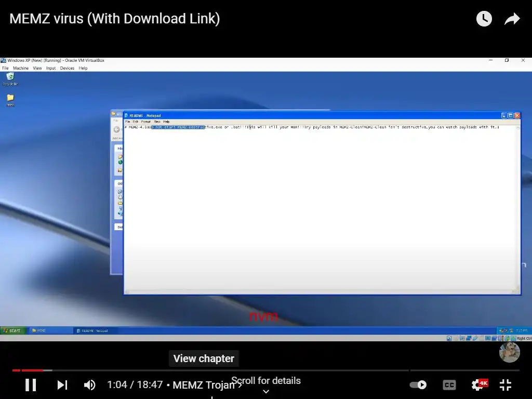Click the video time 1:04 / 18:47
This screenshot has height=399, width=532.
pyautogui.click(x=135, y=385)
